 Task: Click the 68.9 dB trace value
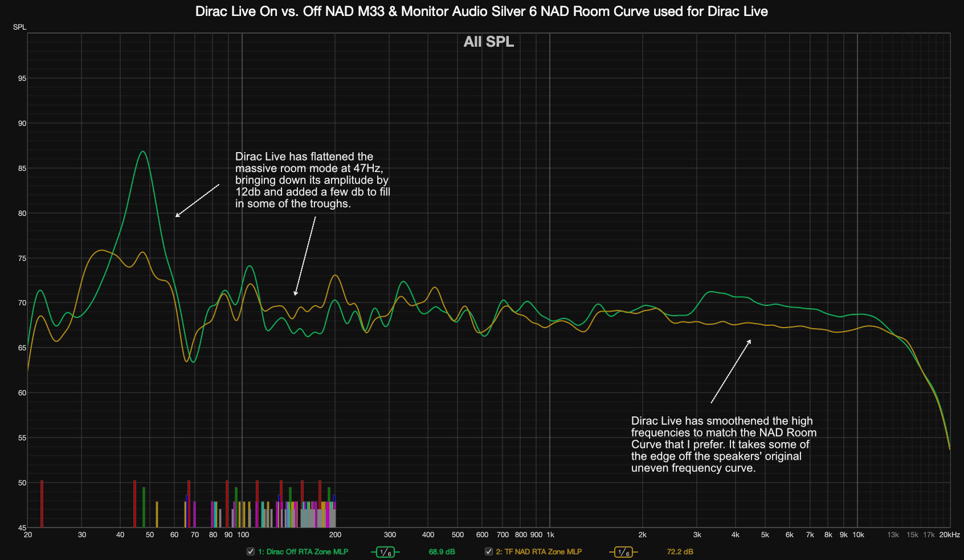coord(442,551)
